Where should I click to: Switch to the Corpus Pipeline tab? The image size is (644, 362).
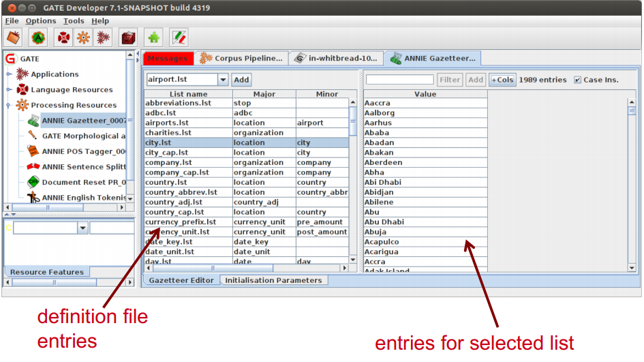tap(241, 59)
